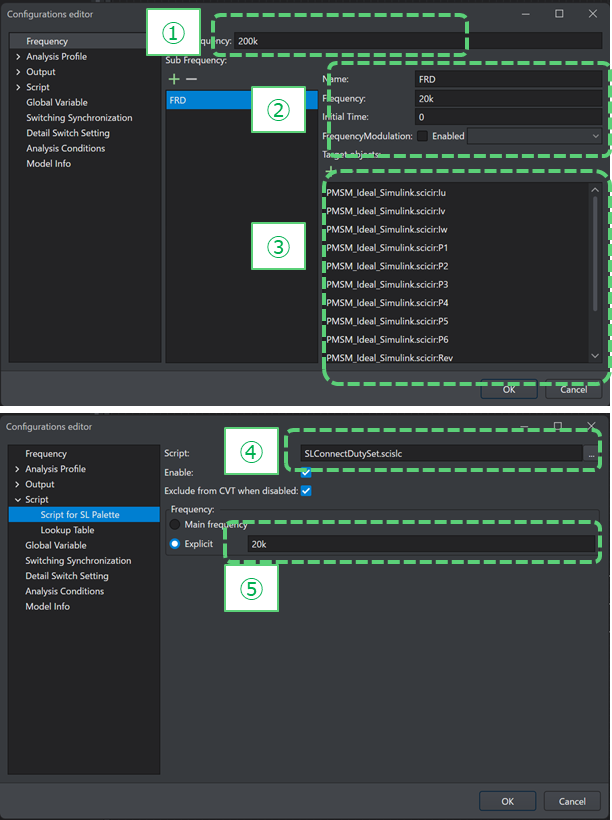Viewport: 612px width, 820px height.
Task: Open Detail Switch Setting in the SL Palette script window
Action: [x=67, y=576]
